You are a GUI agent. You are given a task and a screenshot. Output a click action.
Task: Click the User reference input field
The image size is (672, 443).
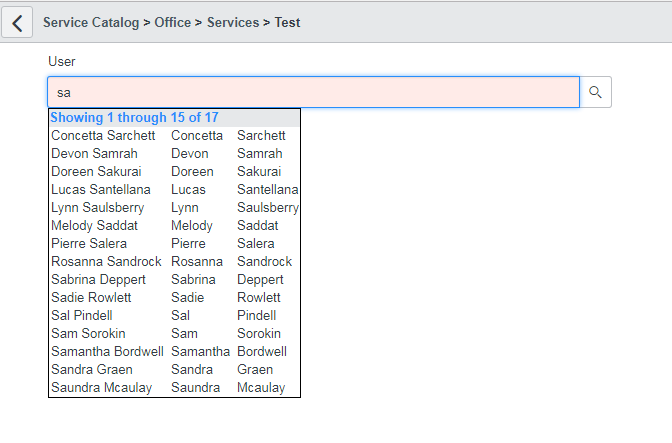[313, 92]
